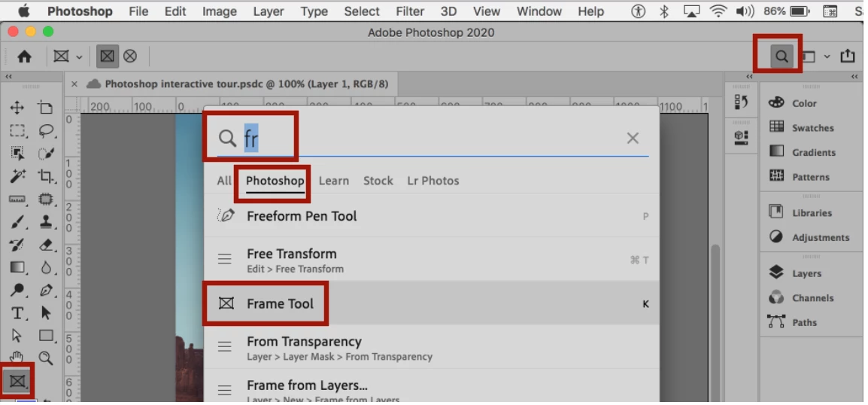Open the Layer menu
Screen dimensions: 868x405
click(269, 11)
